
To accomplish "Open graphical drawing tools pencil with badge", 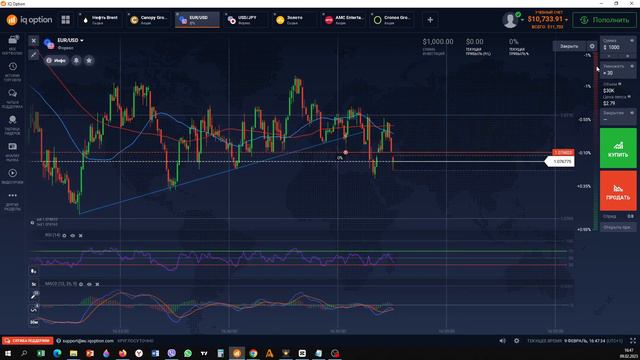I will pos(34,296).
